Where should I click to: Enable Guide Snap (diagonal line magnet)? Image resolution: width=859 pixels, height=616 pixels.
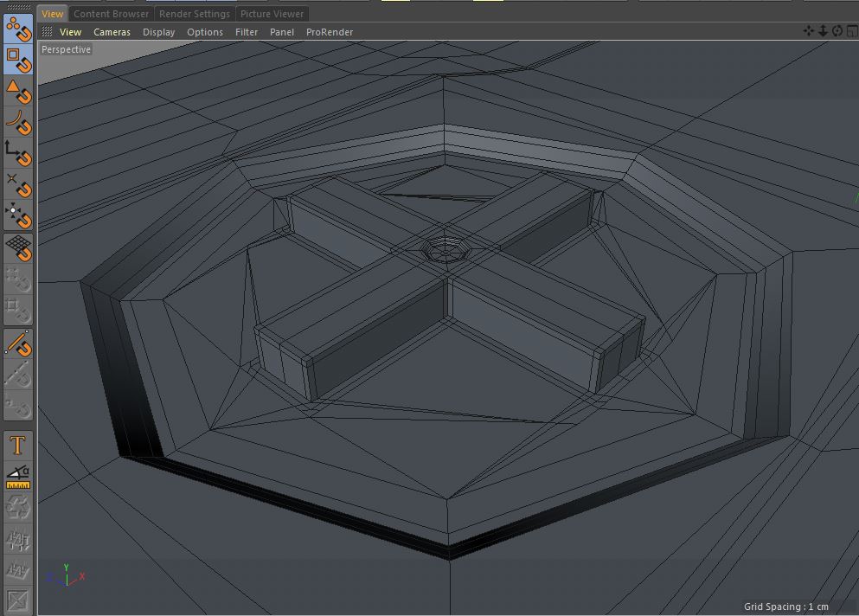[x=19, y=343]
